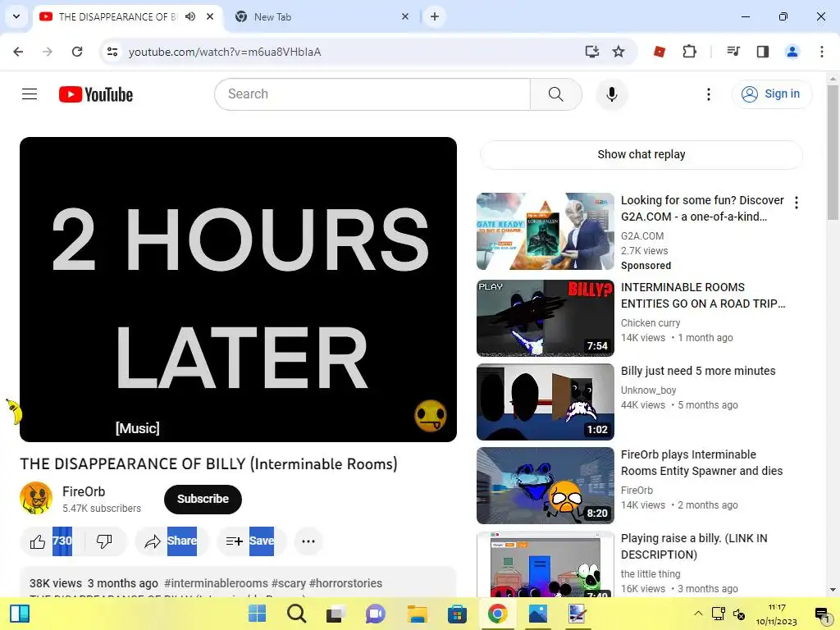Open taskbar Search
Screen dimensions: 840x630
296,614
